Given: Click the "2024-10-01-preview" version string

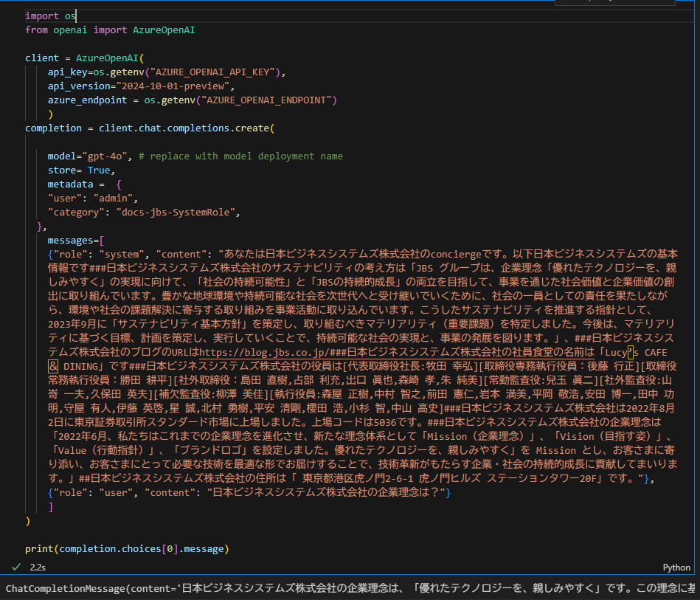Looking at the screenshot, I should [173, 86].
